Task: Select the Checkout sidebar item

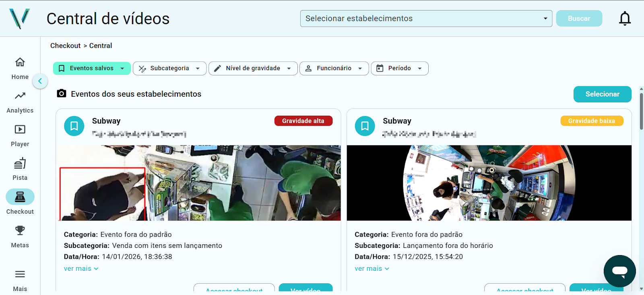Action: [20, 197]
